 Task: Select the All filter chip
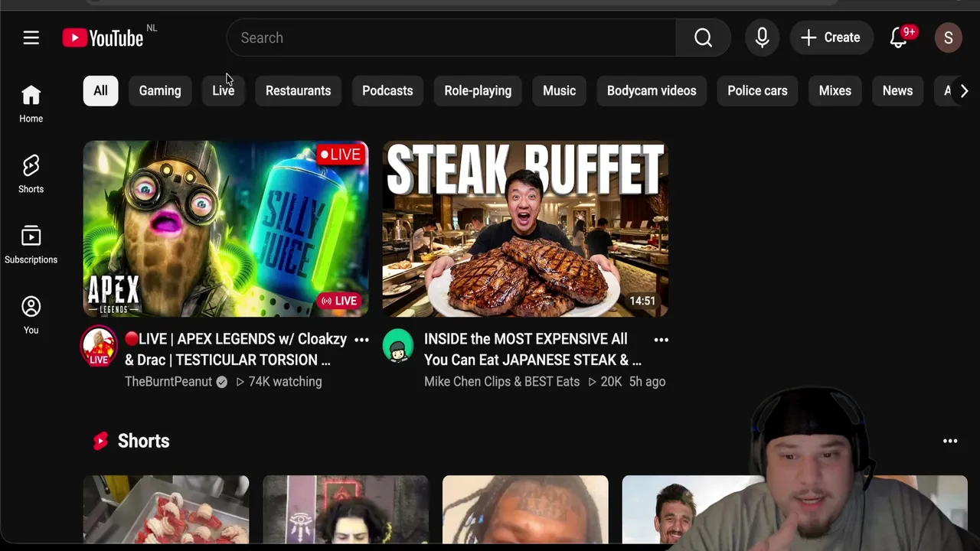pos(100,90)
